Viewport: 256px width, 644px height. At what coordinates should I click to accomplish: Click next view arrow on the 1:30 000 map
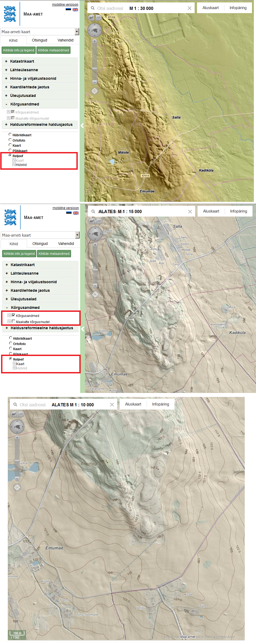click(98, 18)
